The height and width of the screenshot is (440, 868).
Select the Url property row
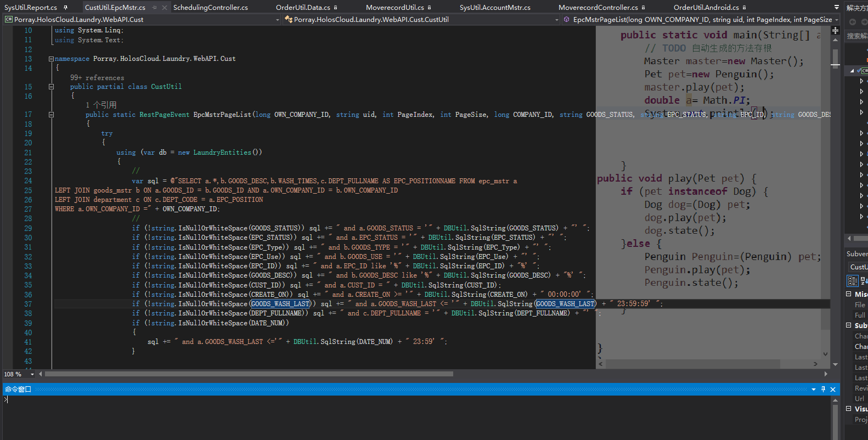[860, 399]
